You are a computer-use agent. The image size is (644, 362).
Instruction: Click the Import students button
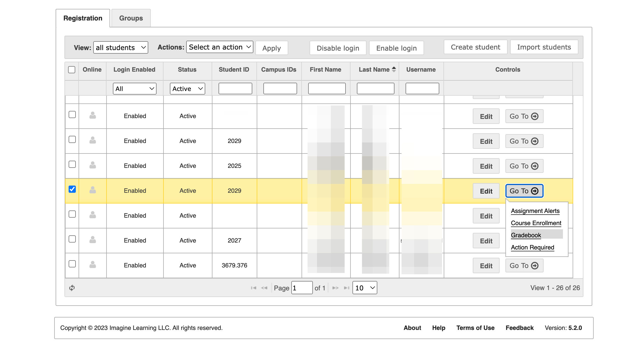544,47
